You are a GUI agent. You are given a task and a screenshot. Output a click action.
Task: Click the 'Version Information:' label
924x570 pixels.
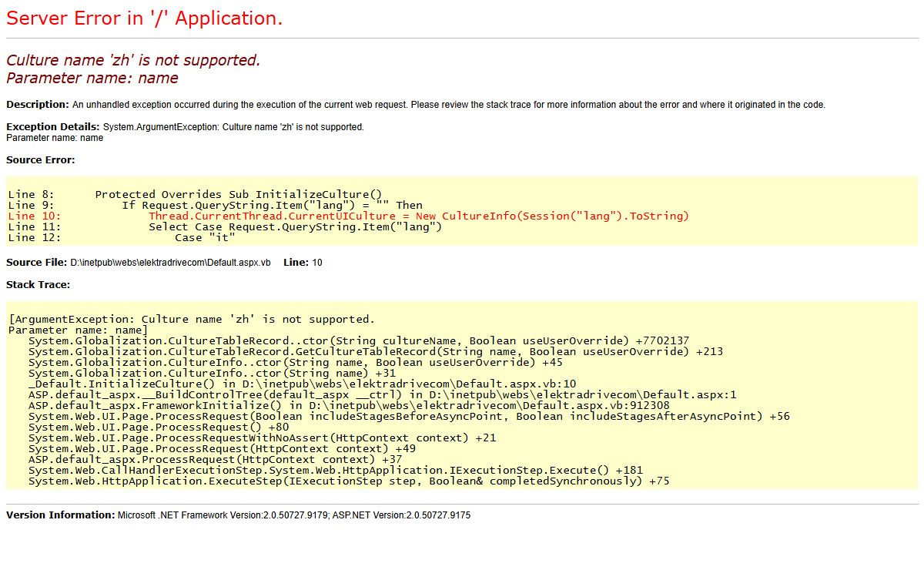(x=60, y=515)
